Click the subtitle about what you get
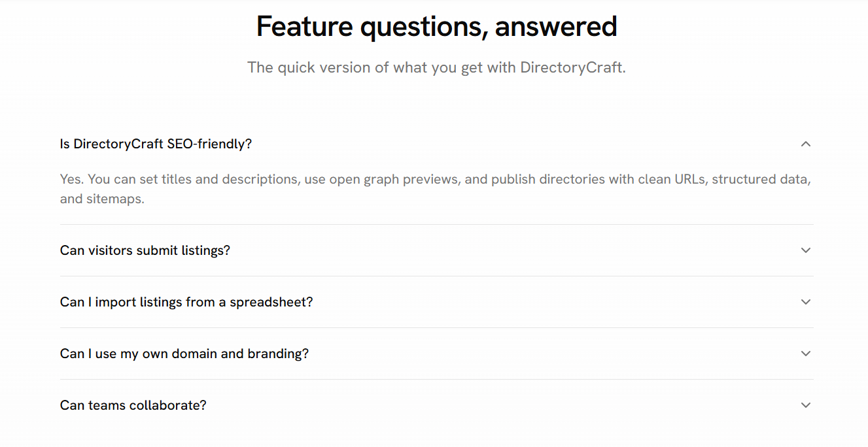868x447 pixels. click(x=436, y=67)
